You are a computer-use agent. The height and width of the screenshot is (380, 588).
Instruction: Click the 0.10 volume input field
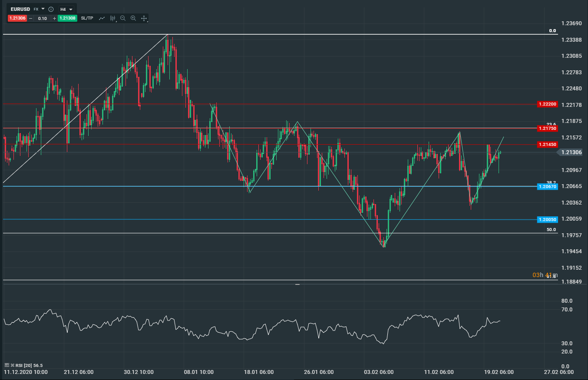tap(43, 18)
